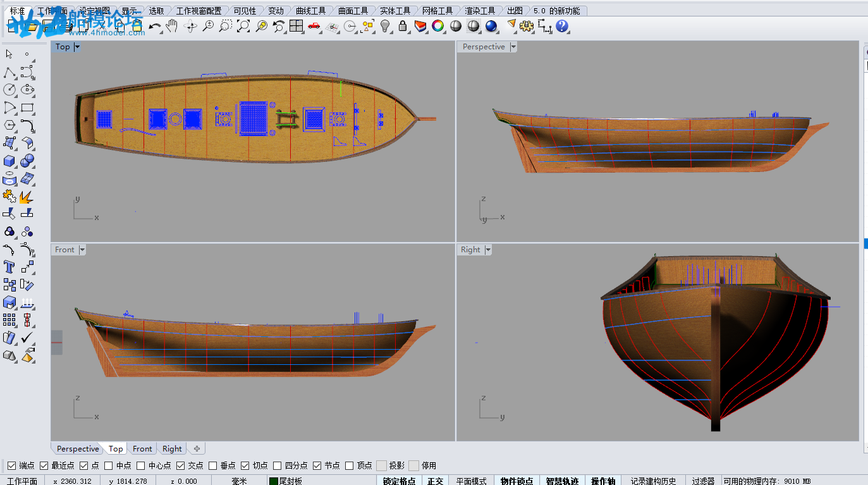
Task: Open the Right viewport title dropdown arrow
Action: coord(488,250)
